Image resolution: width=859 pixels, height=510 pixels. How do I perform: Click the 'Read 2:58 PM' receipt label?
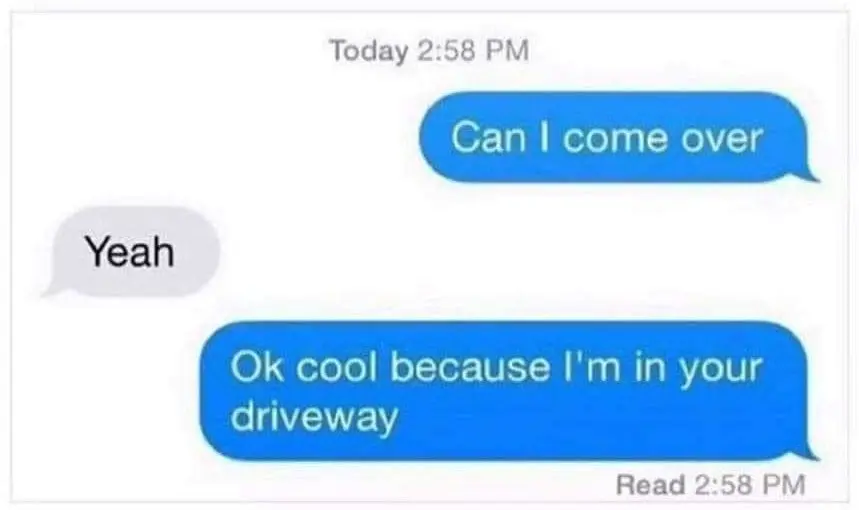pos(711,485)
